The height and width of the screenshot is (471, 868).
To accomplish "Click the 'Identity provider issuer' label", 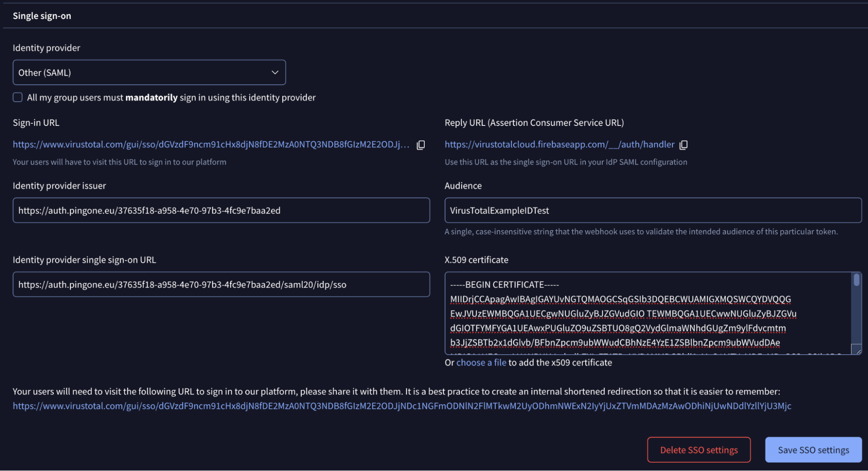I will coord(59,186).
